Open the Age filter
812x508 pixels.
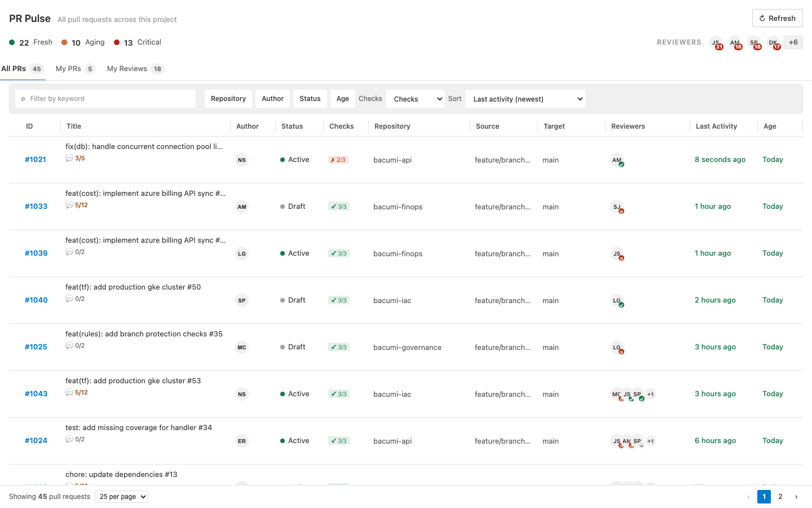coord(343,99)
